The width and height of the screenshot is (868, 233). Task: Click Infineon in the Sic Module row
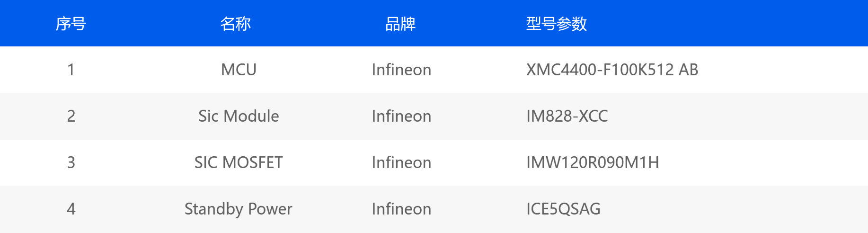401,116
